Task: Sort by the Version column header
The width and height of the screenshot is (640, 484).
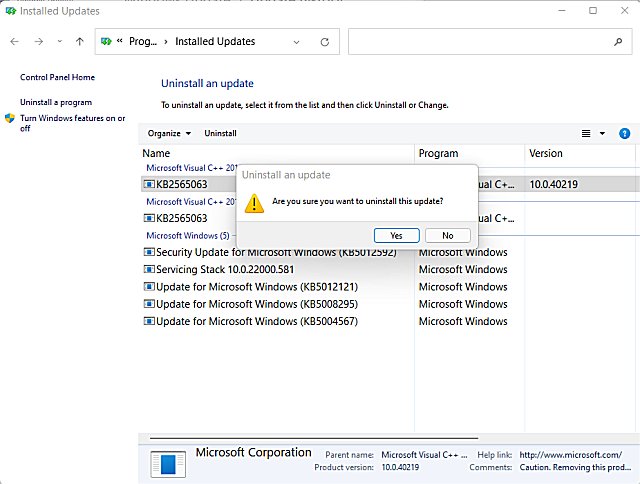Action: tap(580, 153)
